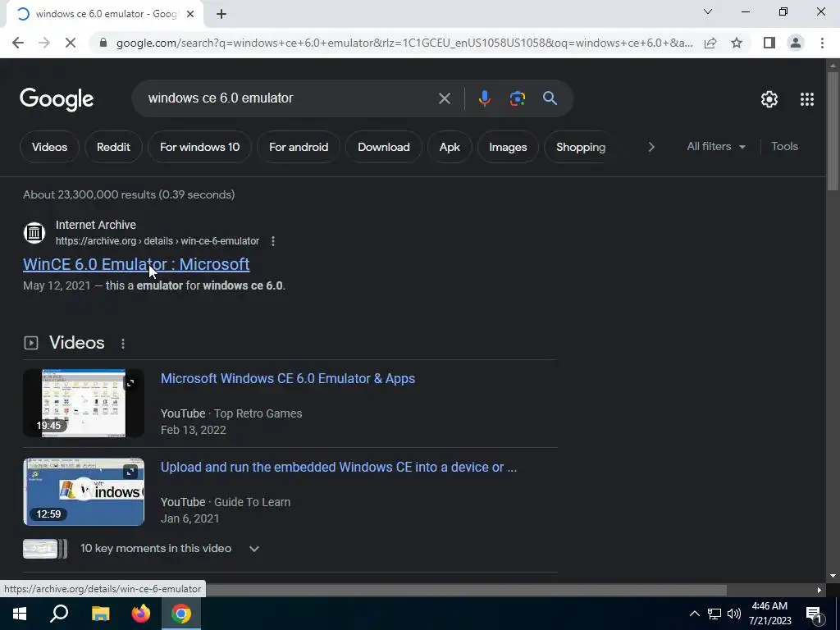The height and width of the screenshot is (630, 840).
Task: Open the tab search chevron
Action: [x=708, y=11]
